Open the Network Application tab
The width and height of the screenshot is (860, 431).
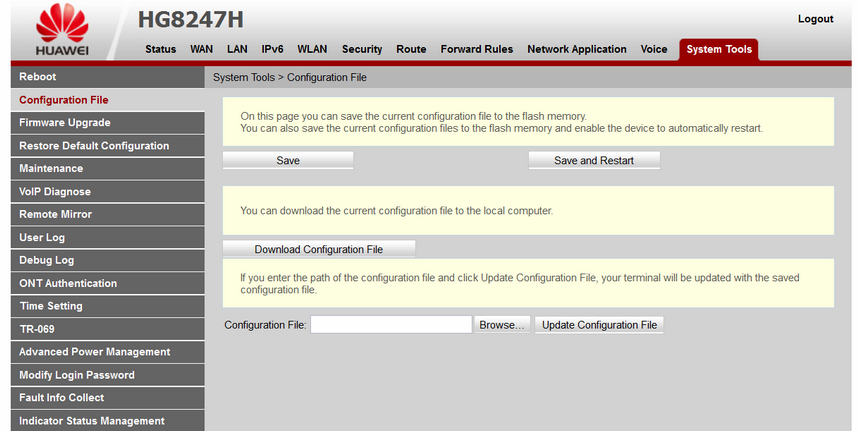(577, 49)
